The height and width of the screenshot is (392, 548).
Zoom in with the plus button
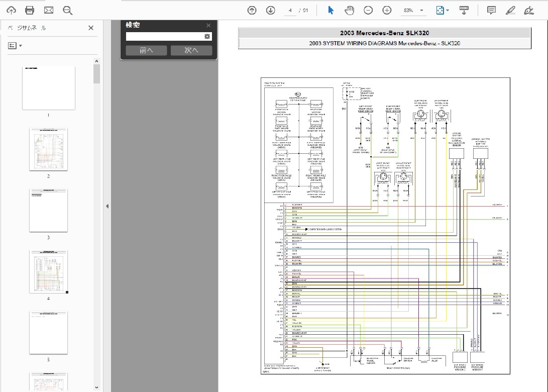[x=387, y=10]
